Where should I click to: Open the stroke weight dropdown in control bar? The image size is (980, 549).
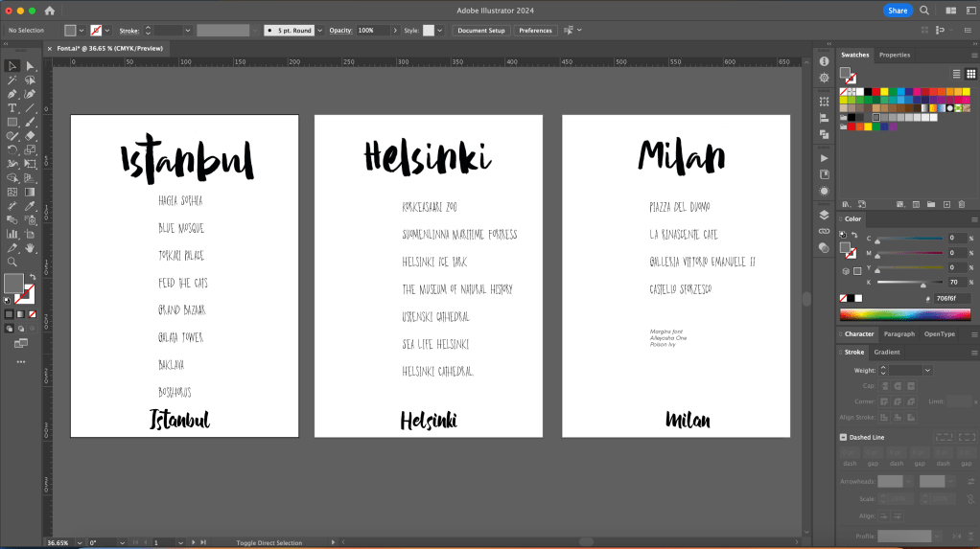coord(188,31)
